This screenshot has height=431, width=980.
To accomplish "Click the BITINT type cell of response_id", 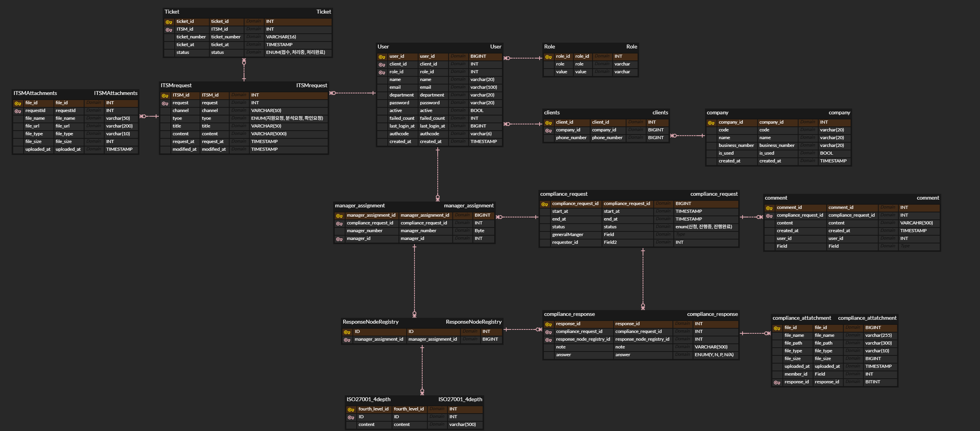I will click(x=873, y=382).
